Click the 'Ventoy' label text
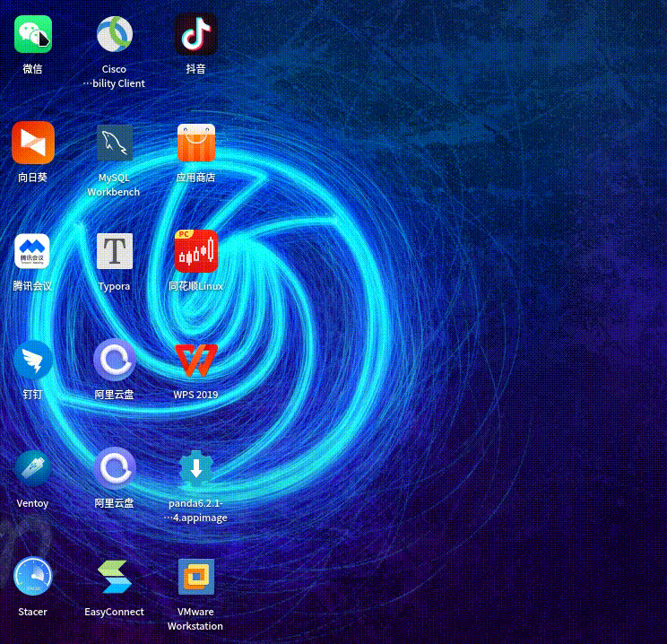Screen dimensions: 667x644 32,503
